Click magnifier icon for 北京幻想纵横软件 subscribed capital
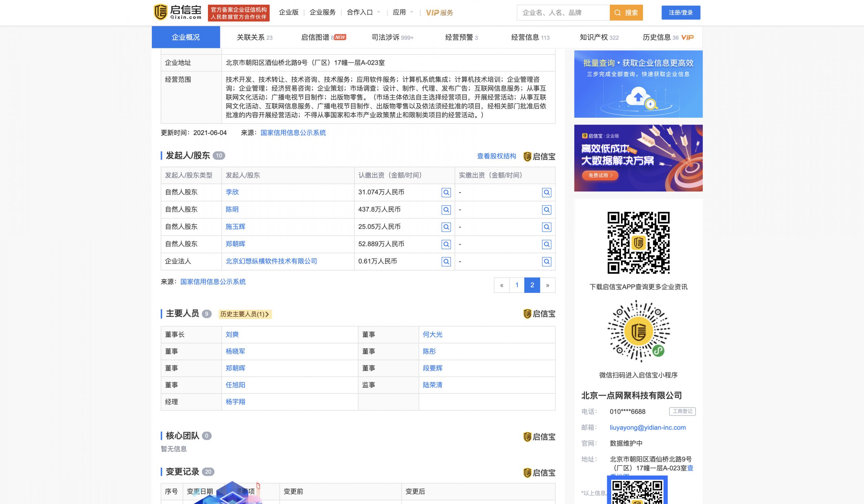 tap(446, 261)
